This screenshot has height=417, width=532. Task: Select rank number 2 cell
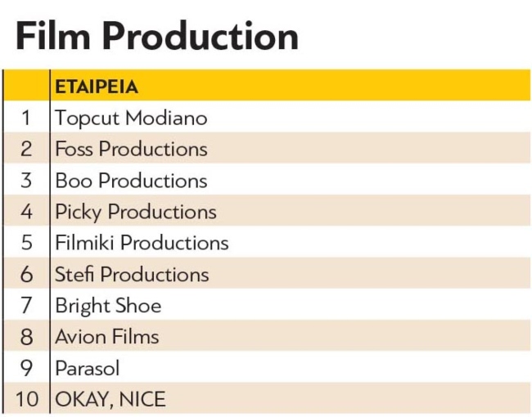tap(26, 149)
